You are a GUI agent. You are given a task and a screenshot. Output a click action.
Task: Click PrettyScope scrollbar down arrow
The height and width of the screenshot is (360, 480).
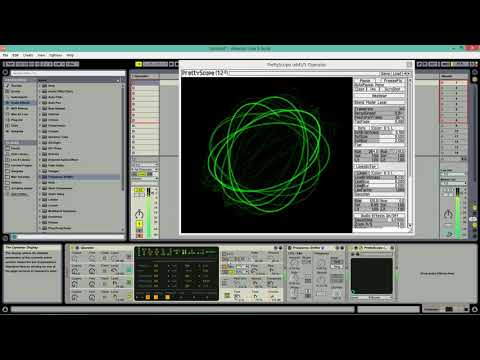pyautogui.click(x=410, y=226)
